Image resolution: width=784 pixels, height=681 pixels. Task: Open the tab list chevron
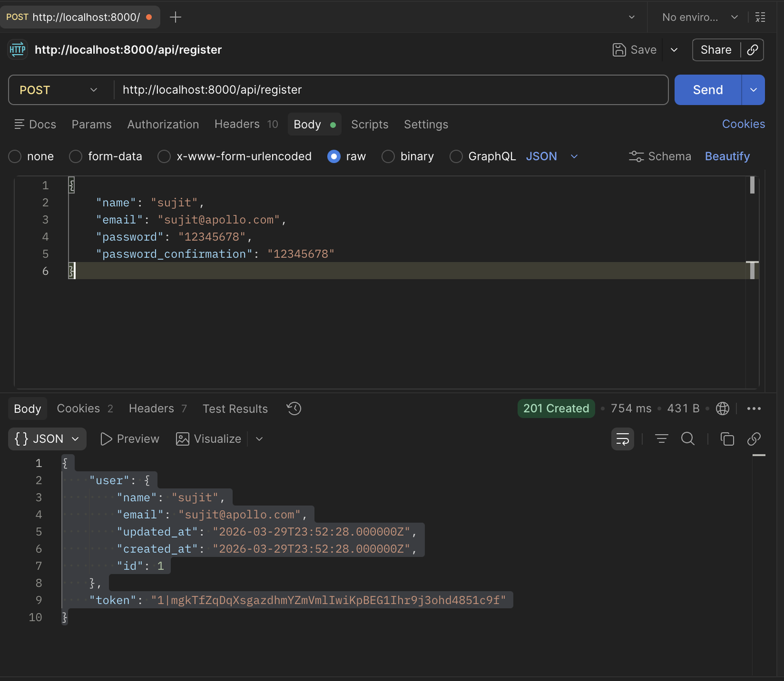click(631, 17)
